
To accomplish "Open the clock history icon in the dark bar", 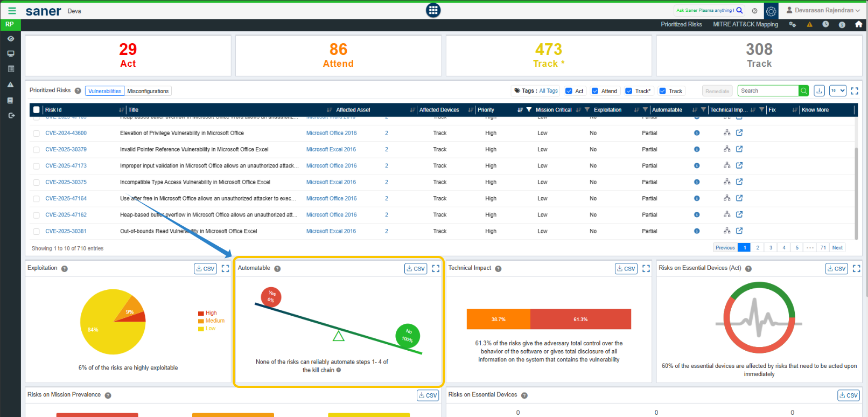I will [x=825, y=24].
